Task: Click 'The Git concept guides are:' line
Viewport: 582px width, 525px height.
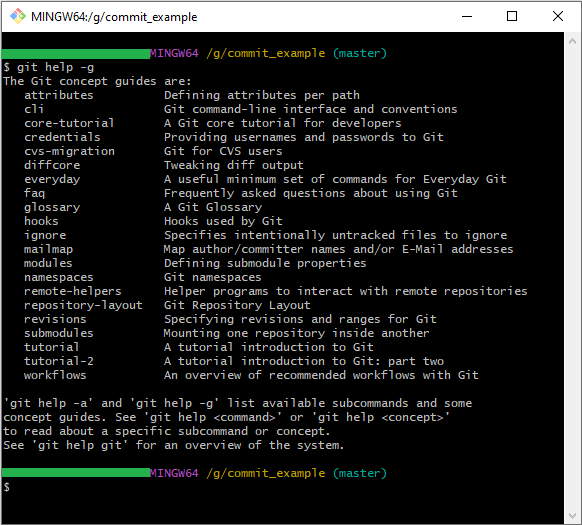Action: click(x=97, y=81)
